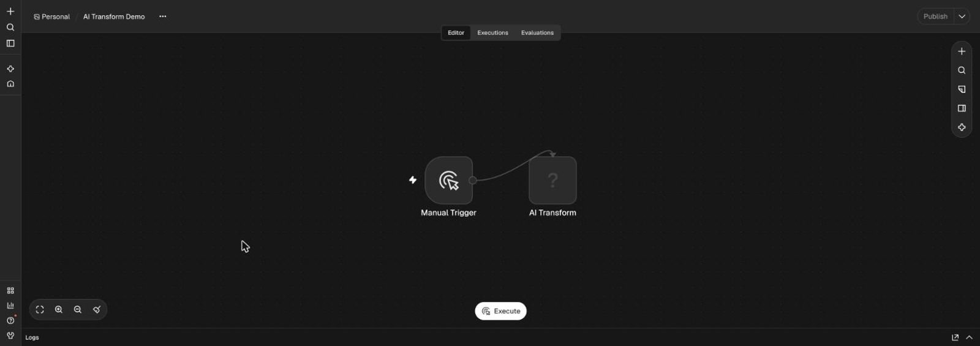Select the AI Transform node

[x=552, y=180]
